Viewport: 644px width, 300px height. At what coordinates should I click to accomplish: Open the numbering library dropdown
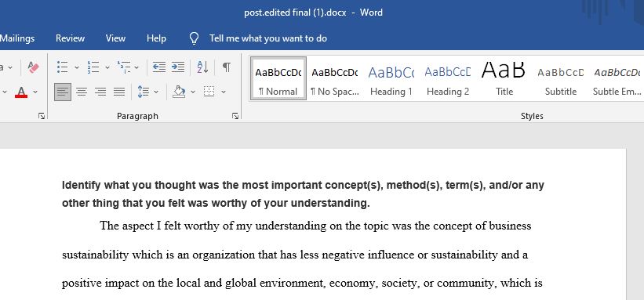(107, 67)
